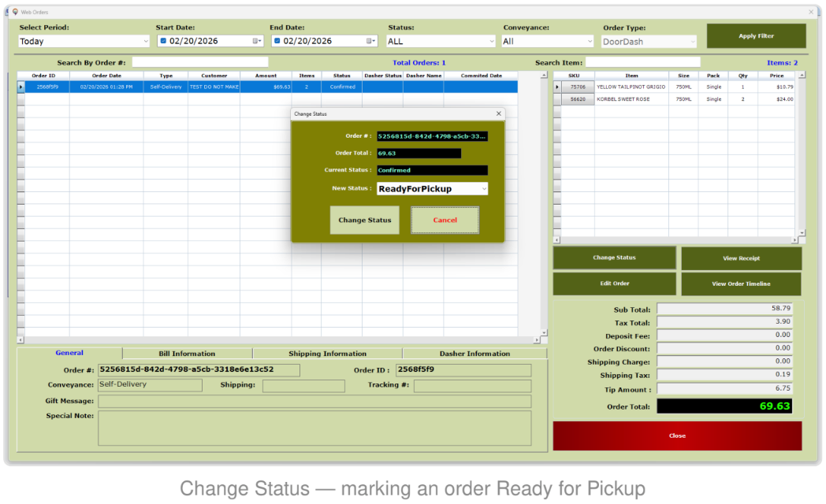
Task: Click the row header beside SKU 56620
Action: click(556, 99)
